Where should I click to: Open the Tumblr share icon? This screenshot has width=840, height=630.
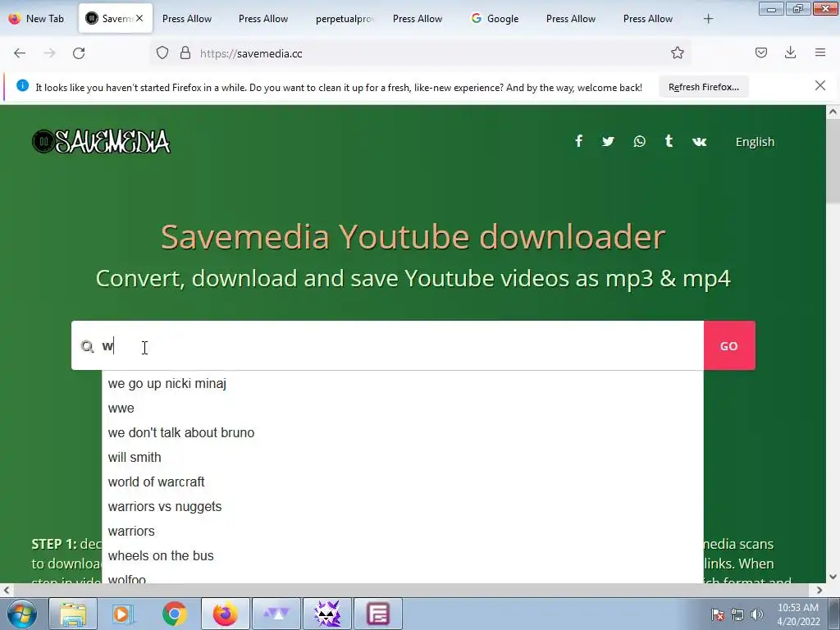[669, 141]
